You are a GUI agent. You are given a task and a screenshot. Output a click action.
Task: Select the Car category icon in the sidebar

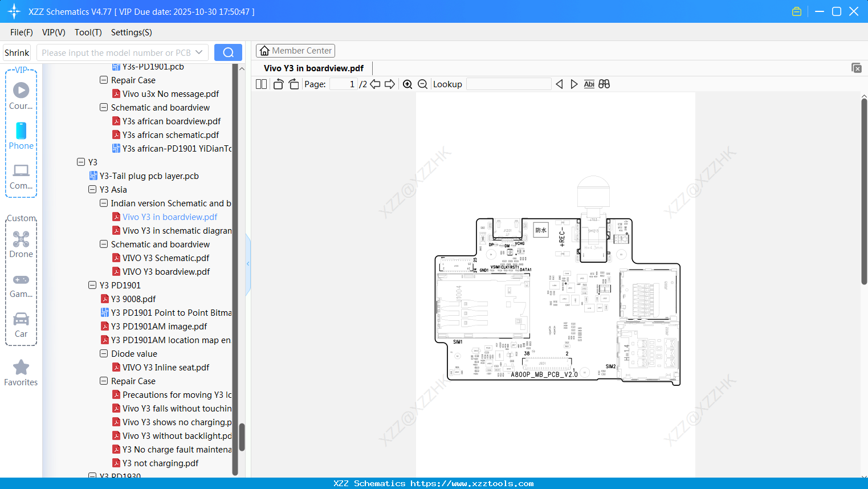[21, 324]
